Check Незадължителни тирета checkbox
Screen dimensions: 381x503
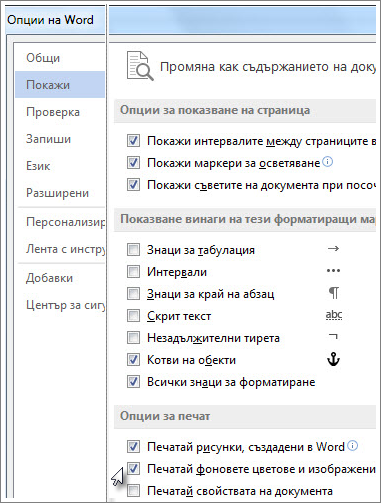[x=133, y=337]
